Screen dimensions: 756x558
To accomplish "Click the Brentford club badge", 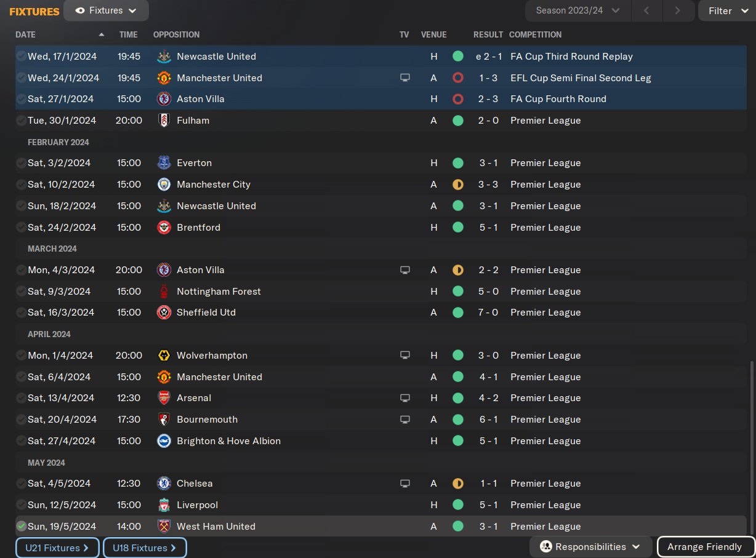I will (x=164, y=228).
